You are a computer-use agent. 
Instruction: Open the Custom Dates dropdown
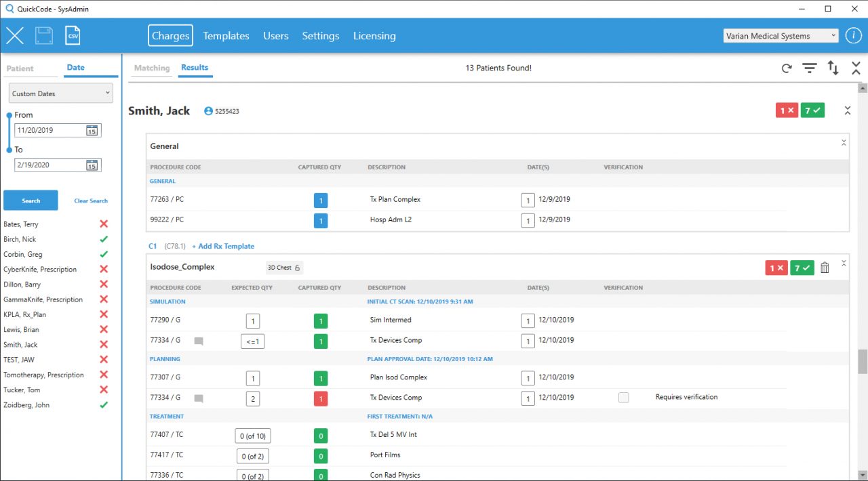pos(60,93)
